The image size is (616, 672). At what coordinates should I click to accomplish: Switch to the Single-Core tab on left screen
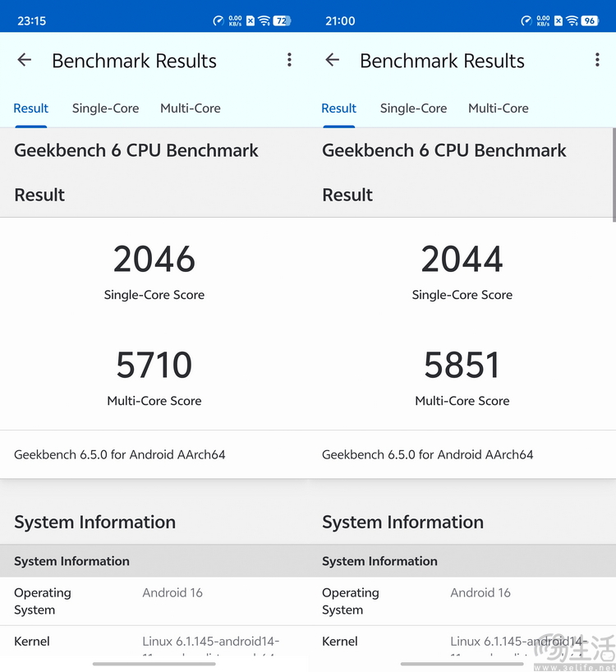point(105,108)
